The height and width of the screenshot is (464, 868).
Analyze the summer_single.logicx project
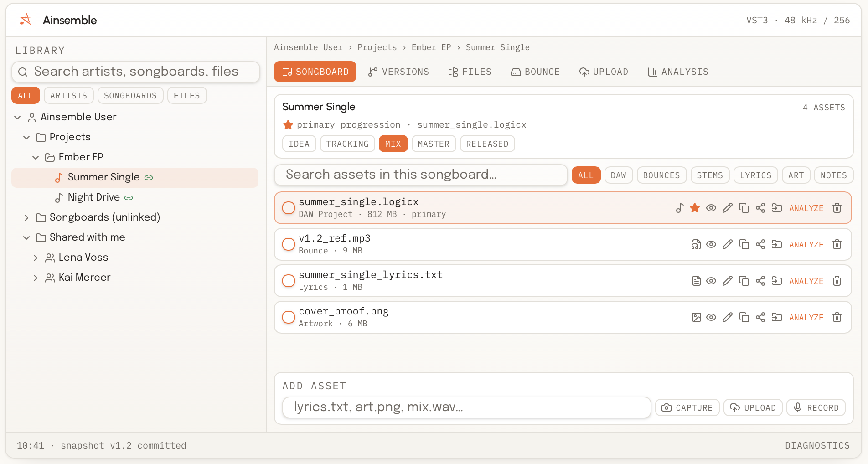tap(806, 208)
